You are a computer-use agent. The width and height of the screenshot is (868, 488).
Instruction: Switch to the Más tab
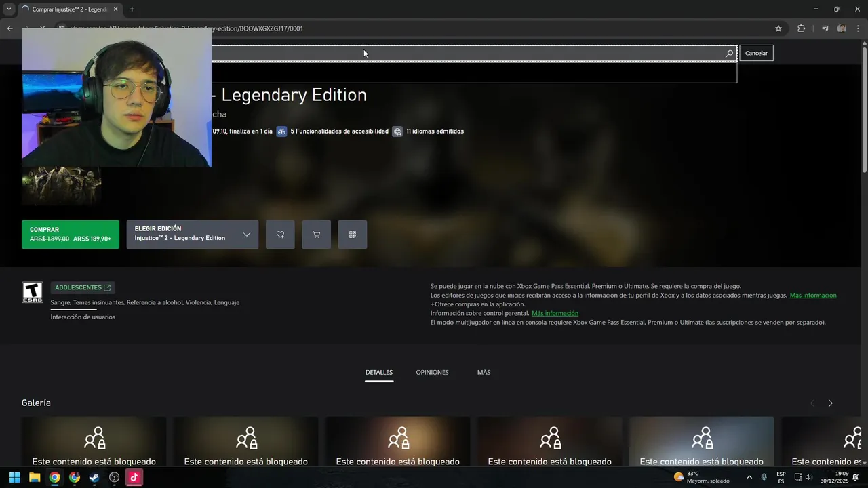(484, 373)
